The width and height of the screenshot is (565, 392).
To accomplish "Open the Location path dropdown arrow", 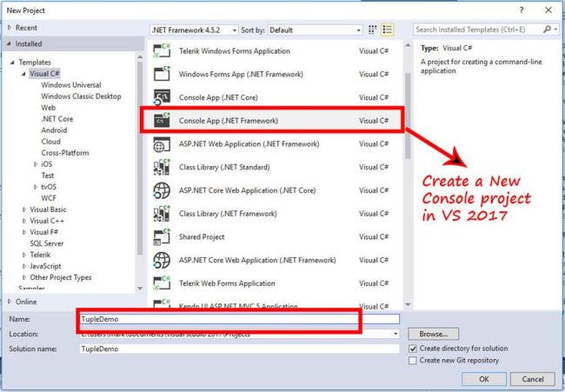I will [x=395, y=334].
